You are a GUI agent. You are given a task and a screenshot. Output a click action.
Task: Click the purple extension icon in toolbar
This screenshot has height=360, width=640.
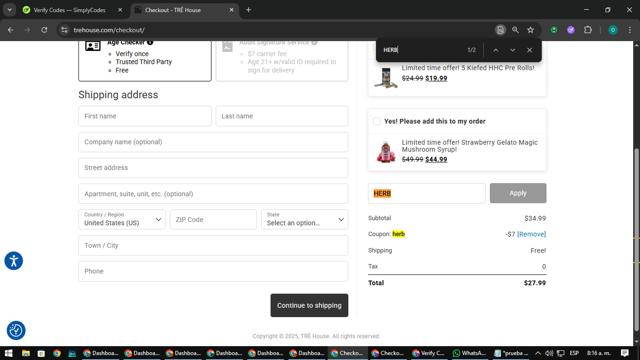coord(571,30)
